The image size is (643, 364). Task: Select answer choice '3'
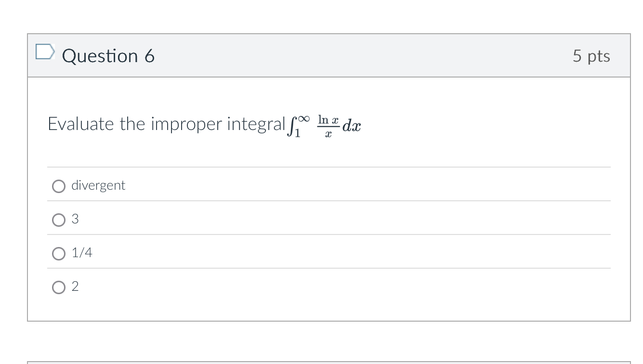(58, 220)
